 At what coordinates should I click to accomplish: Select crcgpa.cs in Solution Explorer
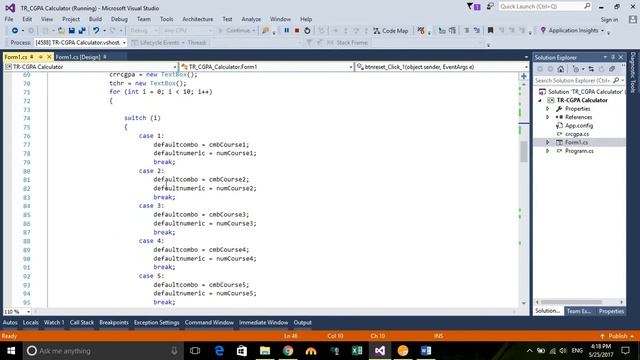(577, 134)
